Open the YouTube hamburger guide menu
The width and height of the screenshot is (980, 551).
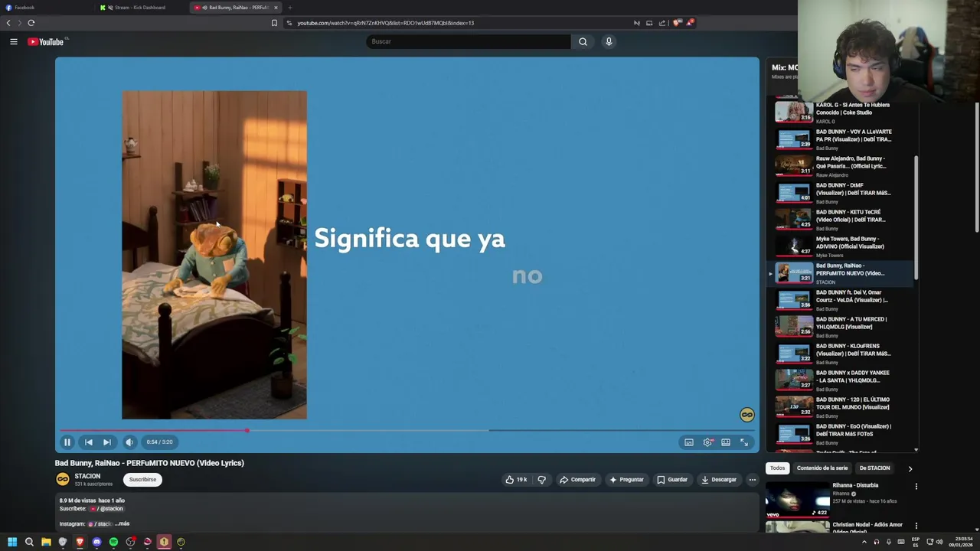[14, 42]
